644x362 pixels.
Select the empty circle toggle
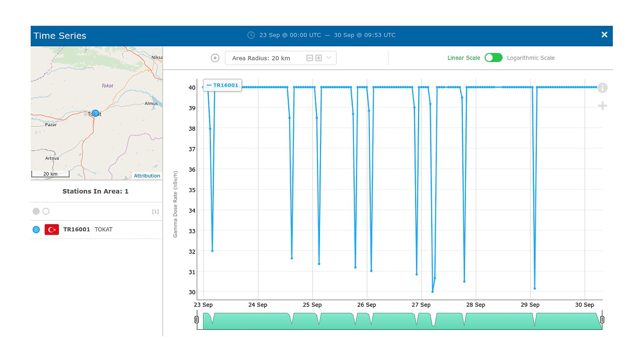pyautogui.click(x=46, y=211)
